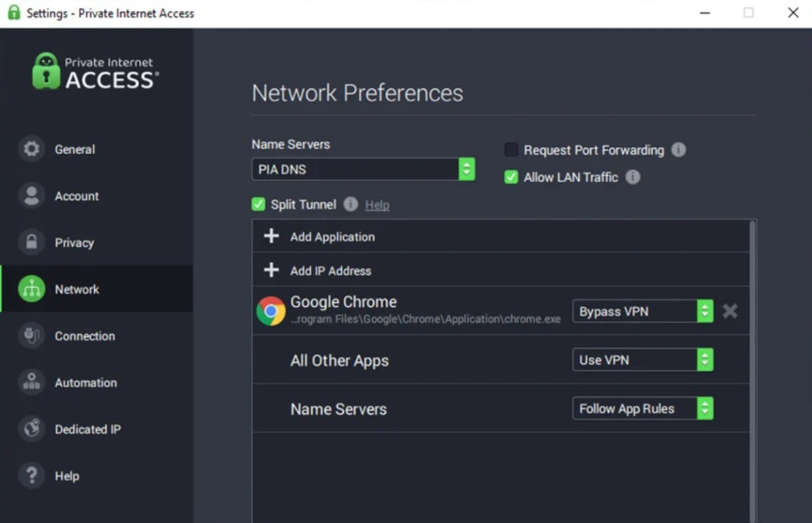The height and width of the screenshot is (523, 812).
Task: Click info icon beside Split Tunnel
Action: pyautogui.click(x=351, y=204)
